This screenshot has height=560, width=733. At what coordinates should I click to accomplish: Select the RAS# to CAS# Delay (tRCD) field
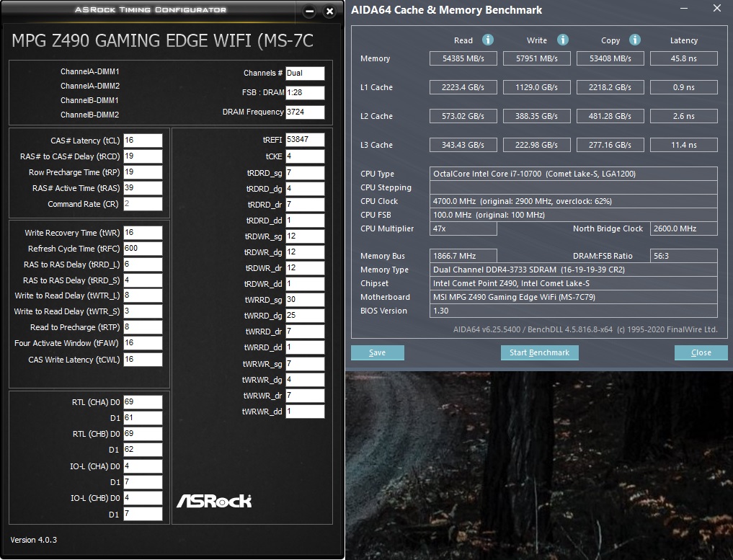coord(143,156)
